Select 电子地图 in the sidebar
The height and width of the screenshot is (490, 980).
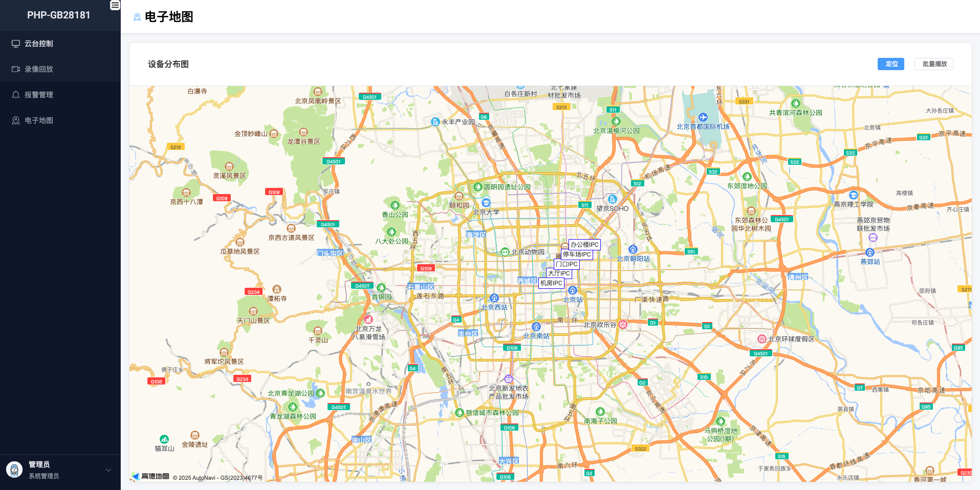tap(39, 120)
